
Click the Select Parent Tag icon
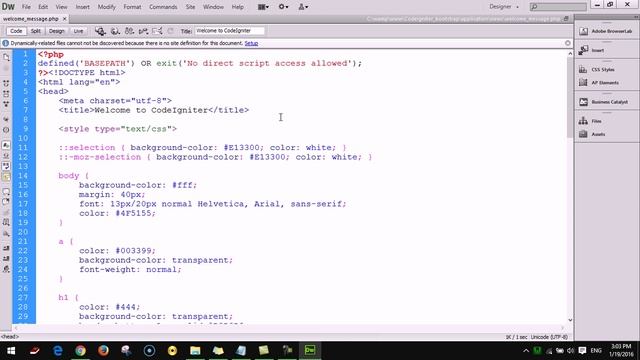(x=6, y=119)
